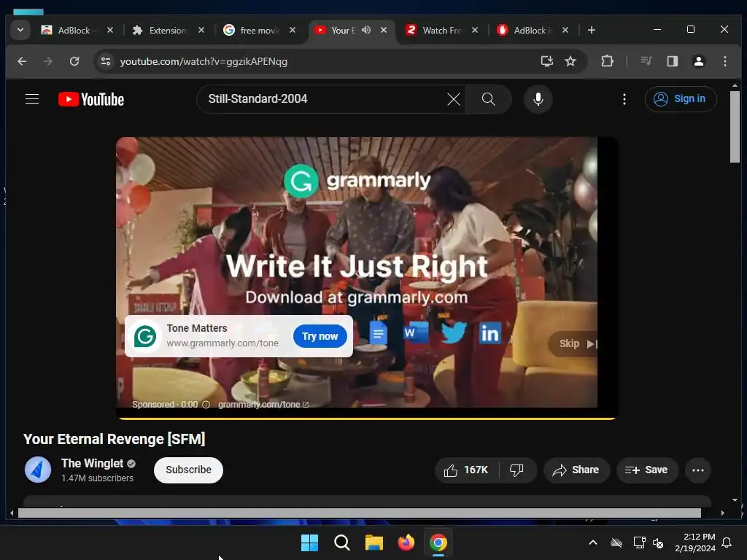Open media controls in Chrome toolbar
The height and width of the screenshot is (560, 747).
click(x=646, y=61)
